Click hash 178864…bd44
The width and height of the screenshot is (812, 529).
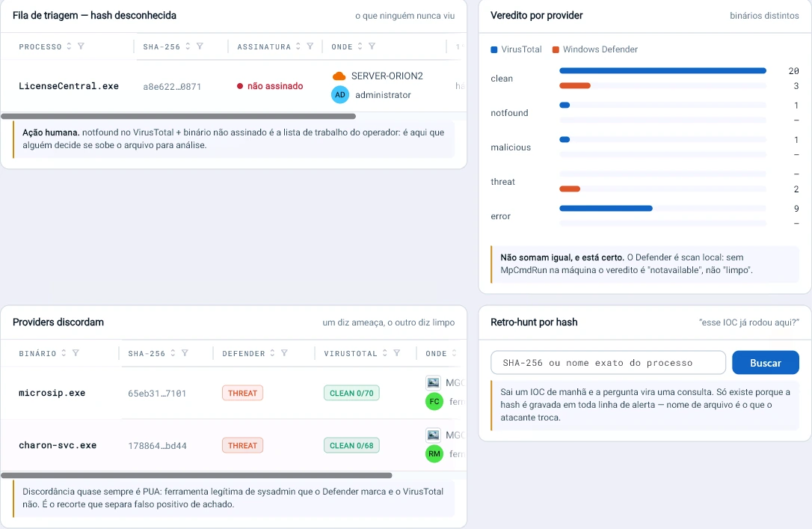coord(158,446)
